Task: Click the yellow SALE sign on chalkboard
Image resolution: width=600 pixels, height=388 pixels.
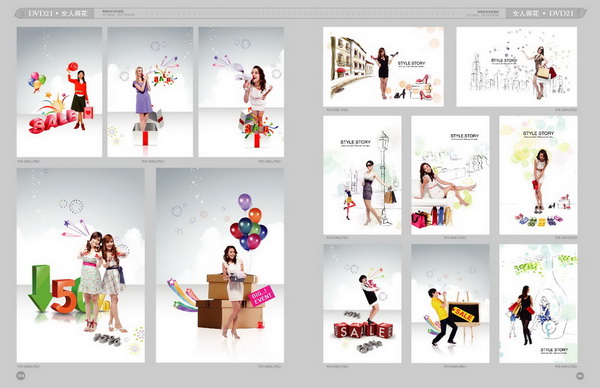Action: coord(463,315)
